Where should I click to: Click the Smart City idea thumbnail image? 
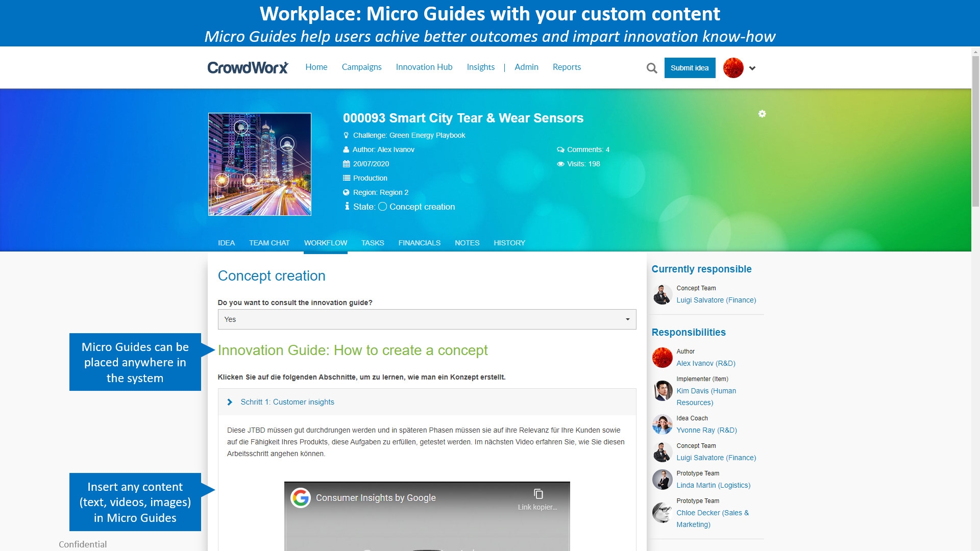(x=260, y=164)
